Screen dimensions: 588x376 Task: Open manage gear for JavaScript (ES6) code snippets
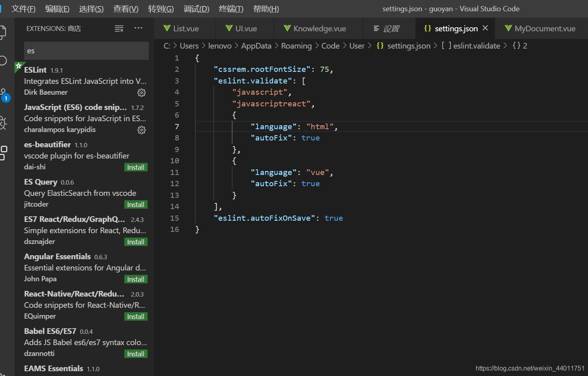142,130
